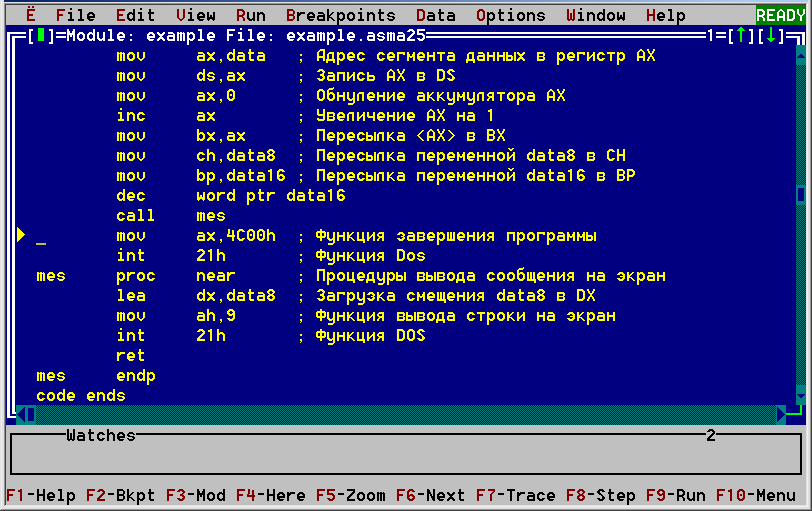Click the horizontal scrollbar thumb
This screenshot has height=511, width=812.
click(31, 415)
